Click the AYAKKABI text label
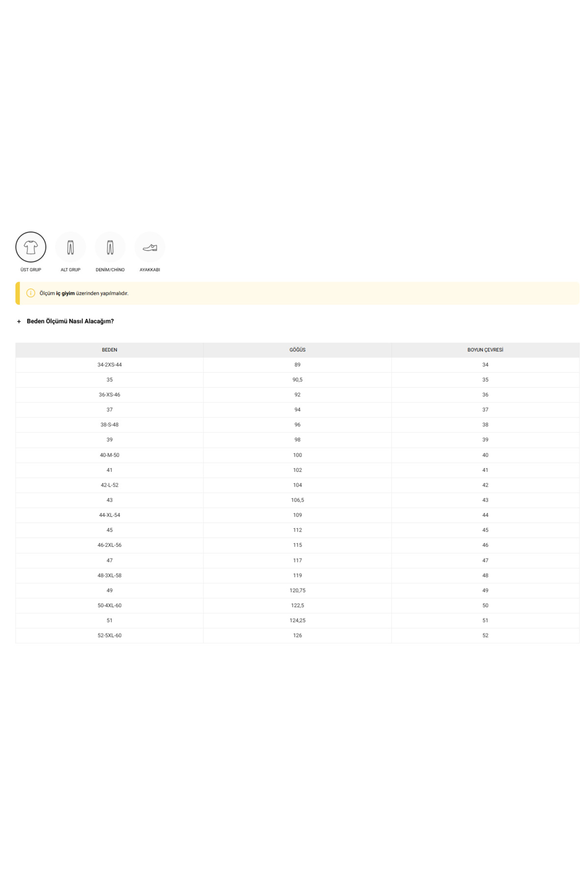The height and width of the screenshot is (882, 588). pos(149,270)
